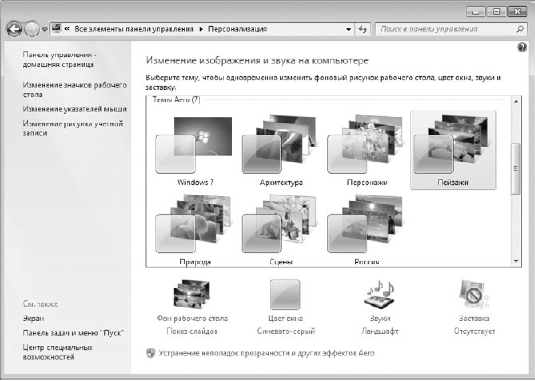Click the search field in control panel
This screenshot has height=381, width=535.
pyautogui.click(x=450, y=29)
